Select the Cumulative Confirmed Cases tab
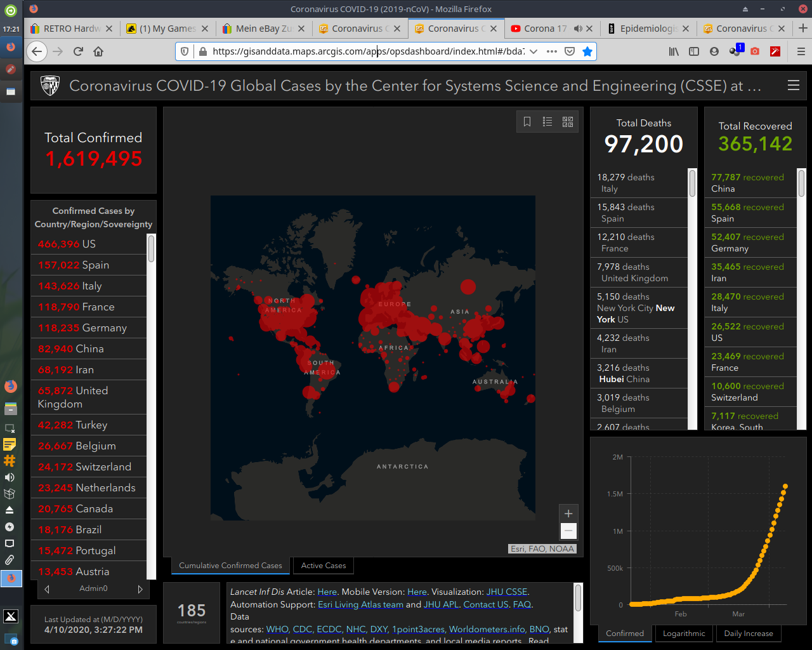 230,566
